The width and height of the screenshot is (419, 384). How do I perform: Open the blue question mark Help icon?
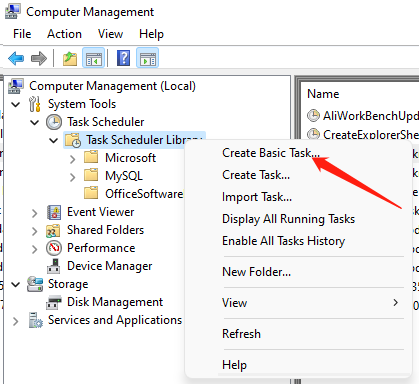coord(123,58)
